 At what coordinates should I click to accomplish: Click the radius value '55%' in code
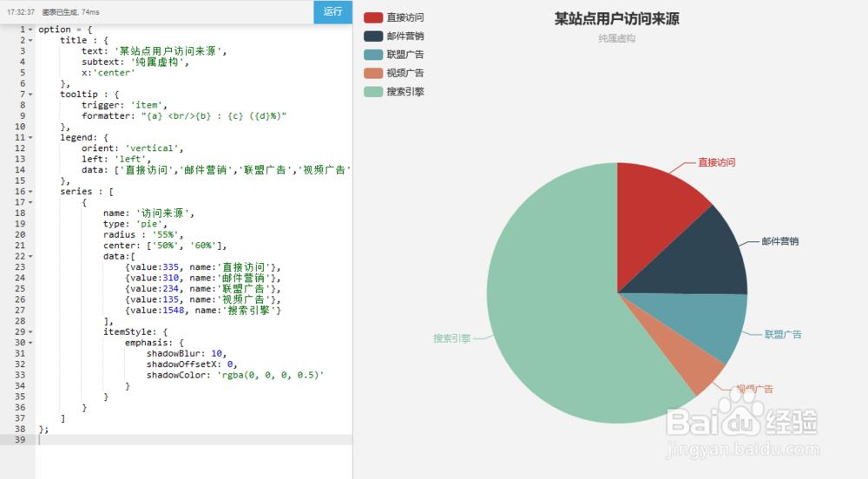point(165,235)
